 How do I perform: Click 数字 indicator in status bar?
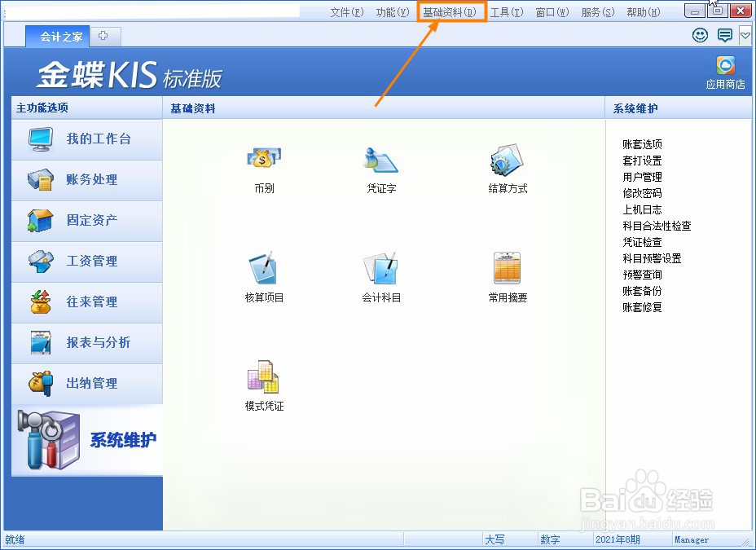pyautogui.click(x=550, y=539)
